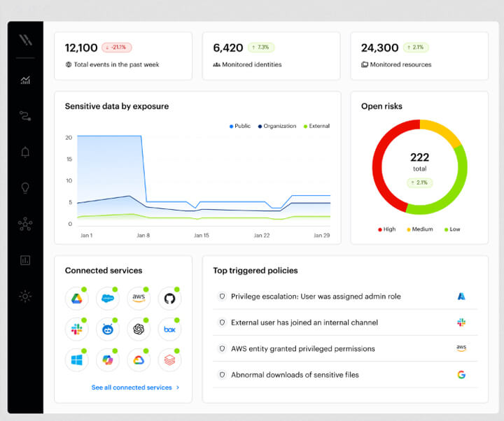Toggle the External series in chart legend

pos(316,127)
